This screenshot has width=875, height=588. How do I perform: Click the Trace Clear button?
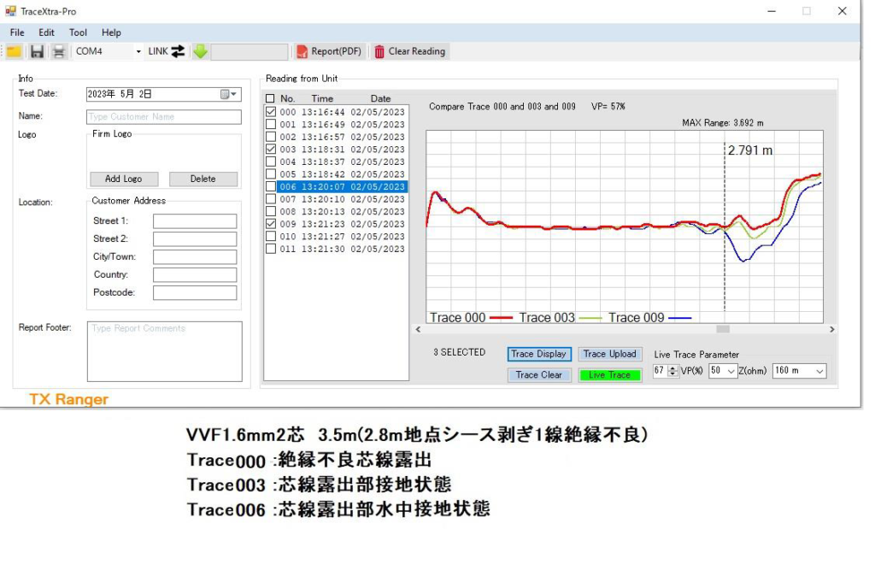tap(538, 375)
